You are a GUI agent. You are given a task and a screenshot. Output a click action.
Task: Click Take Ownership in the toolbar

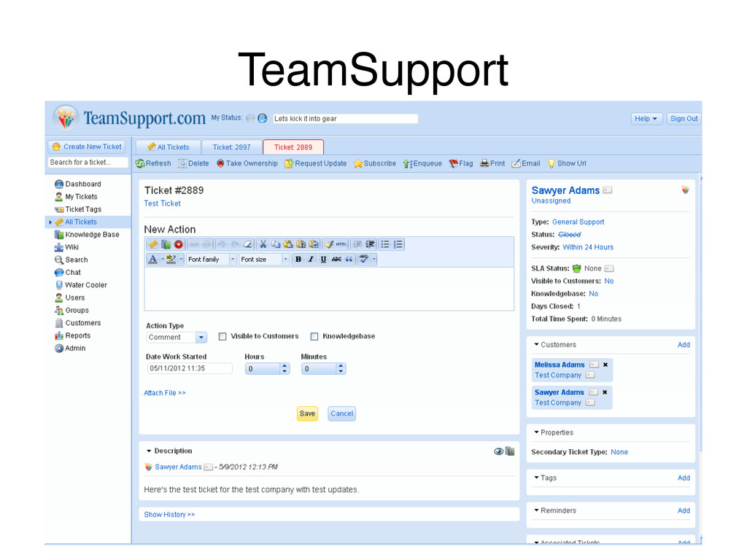pos(247,163)
